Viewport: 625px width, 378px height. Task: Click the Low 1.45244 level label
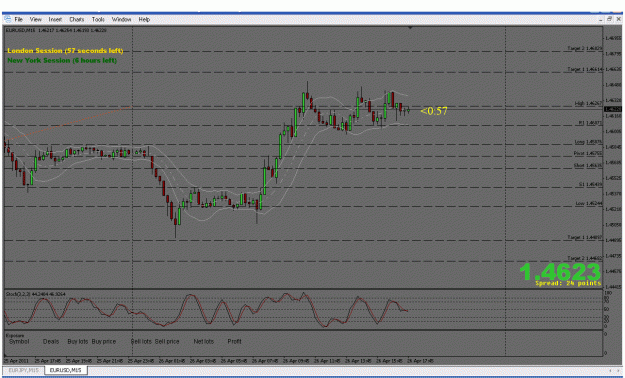click(x=589, y=203)
